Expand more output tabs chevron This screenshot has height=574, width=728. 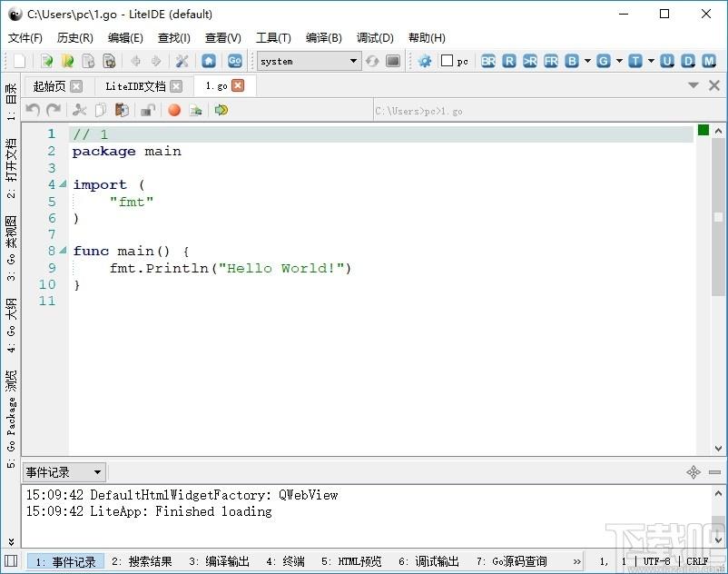point(576,561)
